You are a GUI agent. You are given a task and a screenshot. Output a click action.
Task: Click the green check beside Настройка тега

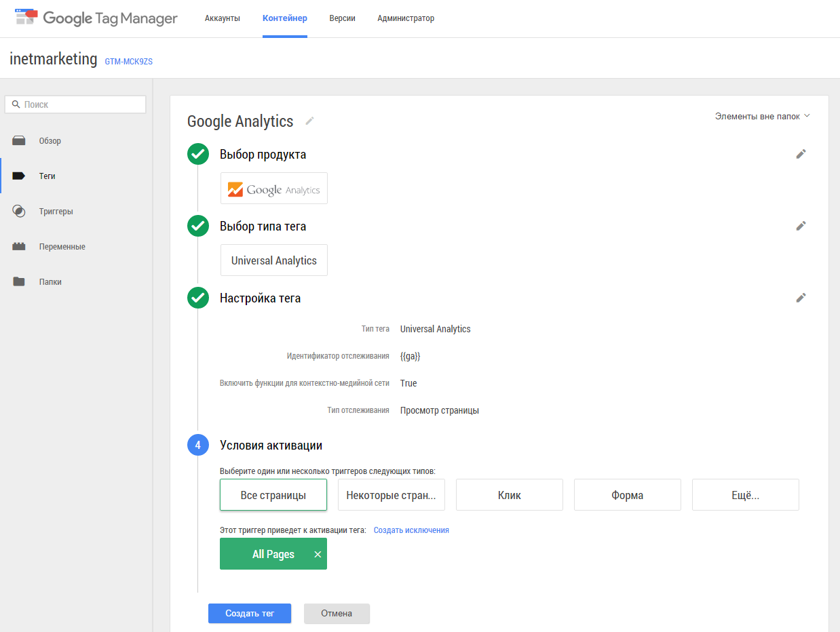coord(198,298)
